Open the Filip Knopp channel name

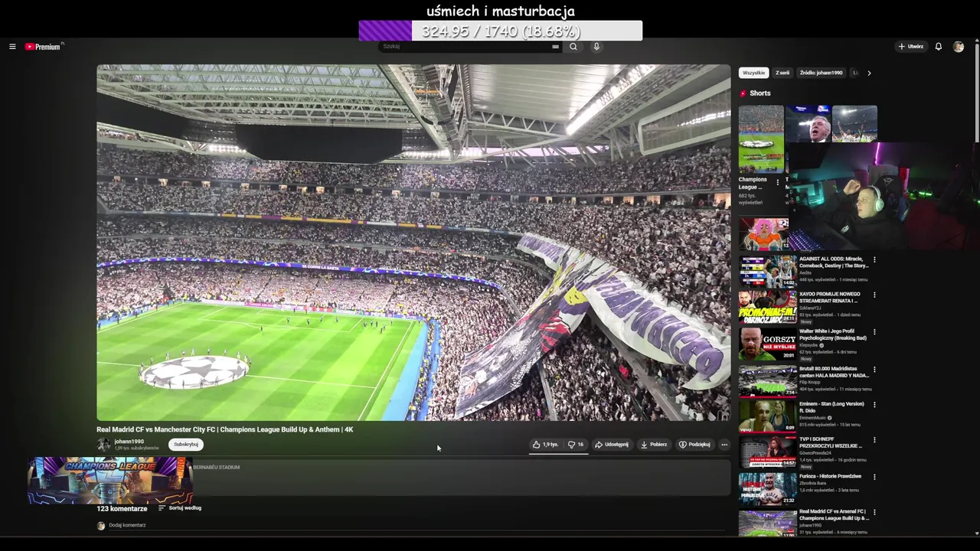click(x=811, y=382)
